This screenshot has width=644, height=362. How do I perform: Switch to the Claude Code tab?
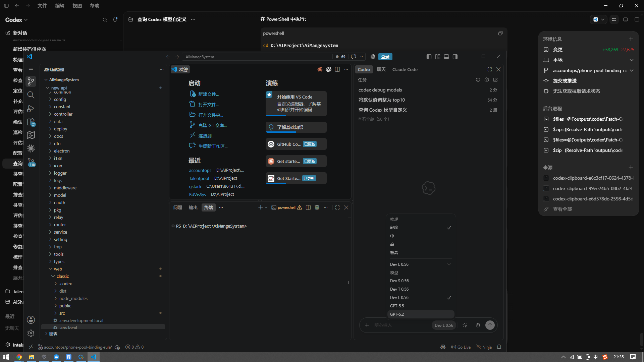pos(405,69)
